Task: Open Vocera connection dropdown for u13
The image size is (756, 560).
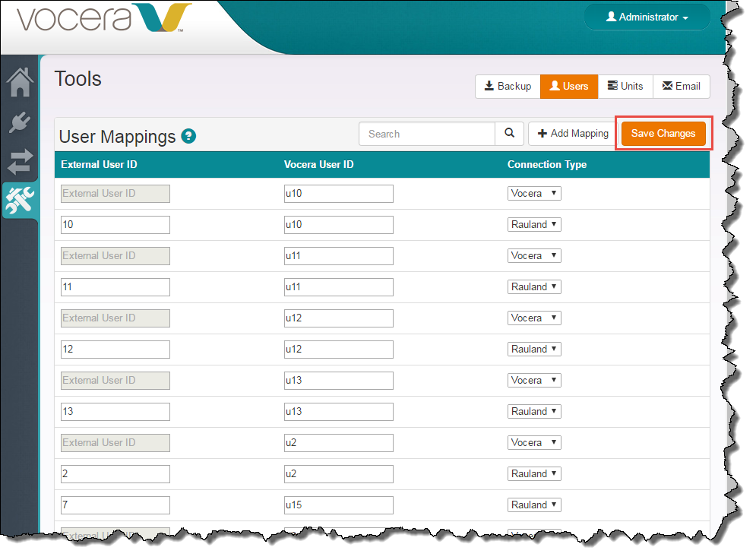Action: point(534,380)
